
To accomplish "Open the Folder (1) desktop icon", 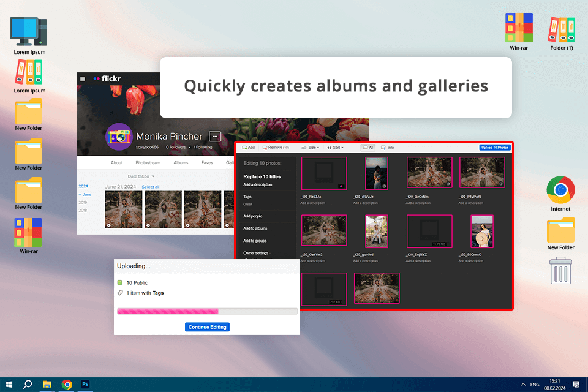I will click(x=562, y=33).
